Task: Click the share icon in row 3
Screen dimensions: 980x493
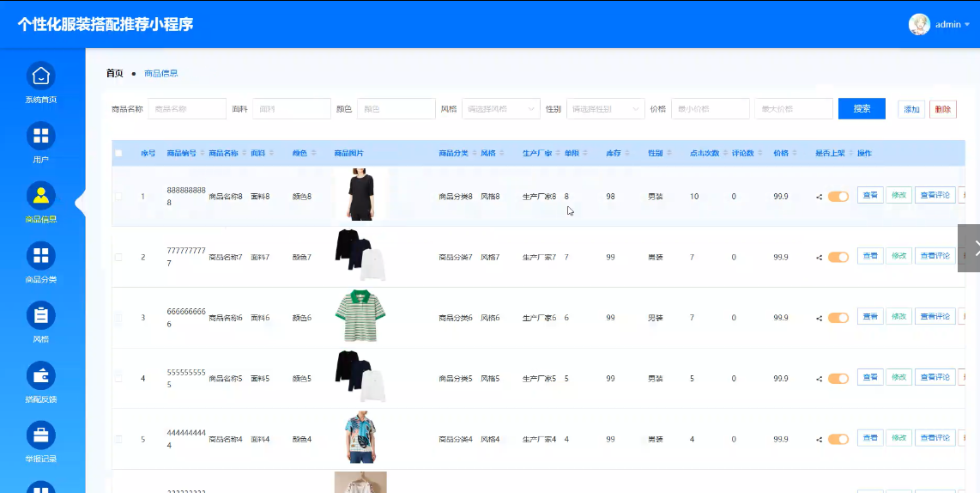Action: coord(820,318)
